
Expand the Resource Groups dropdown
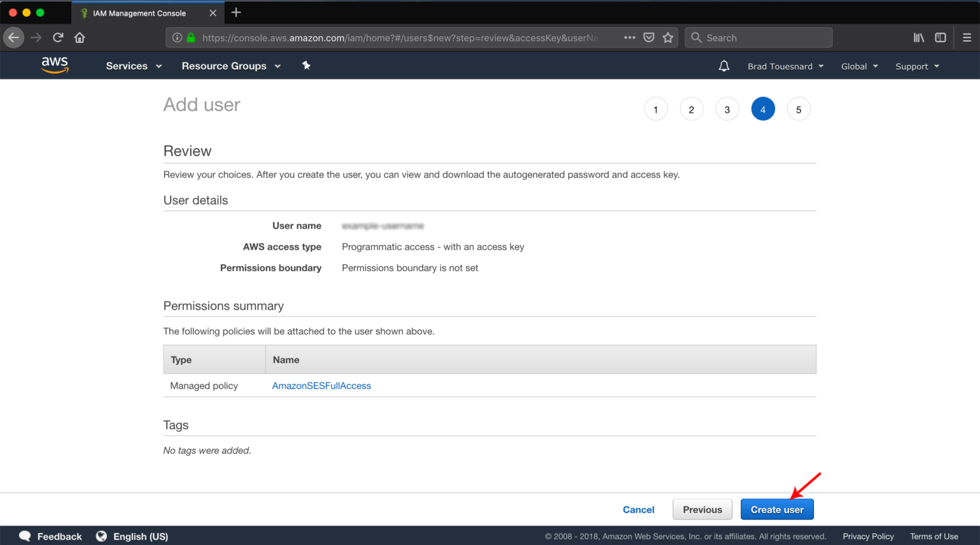click(x=231, y=66)
